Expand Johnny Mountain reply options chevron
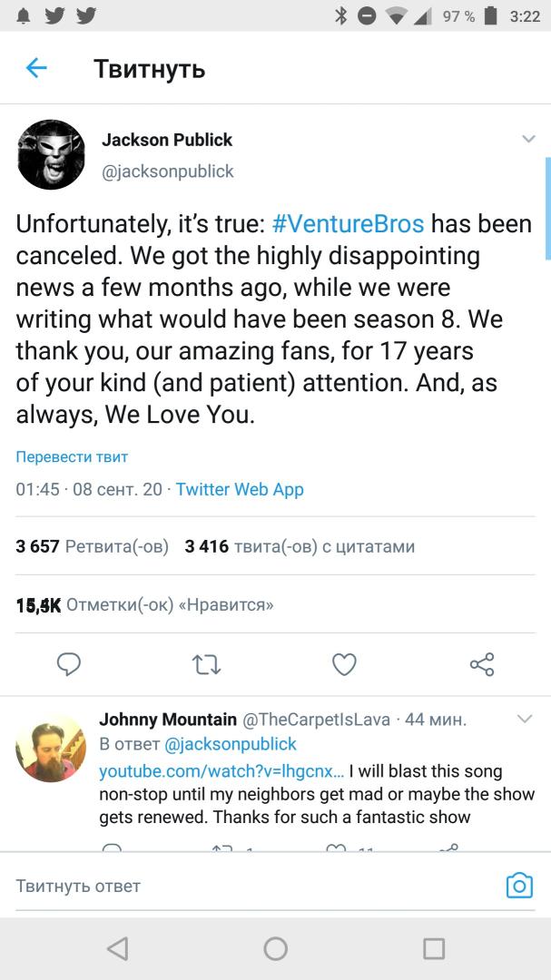Screen dimensions: 551x980 (525, 720)
